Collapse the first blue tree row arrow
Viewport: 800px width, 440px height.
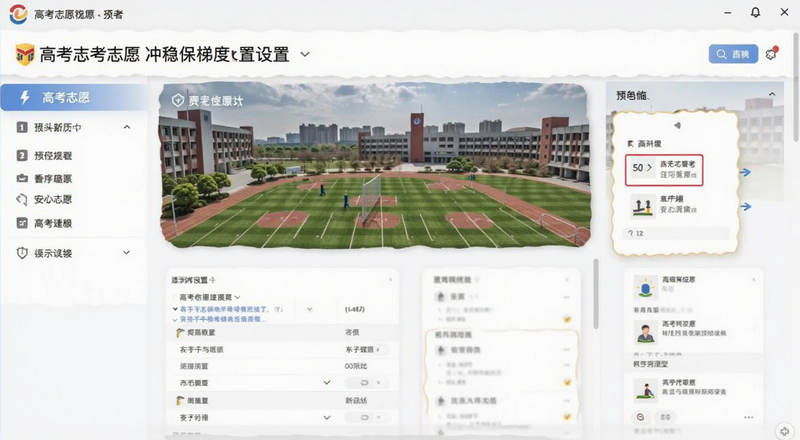(x=175, y=309)
